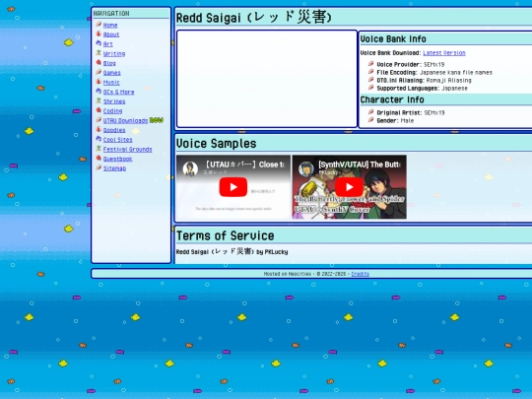Select the OTO.ini Aliasing: Romaji Aliasing entry

click(x=424, y=81)
